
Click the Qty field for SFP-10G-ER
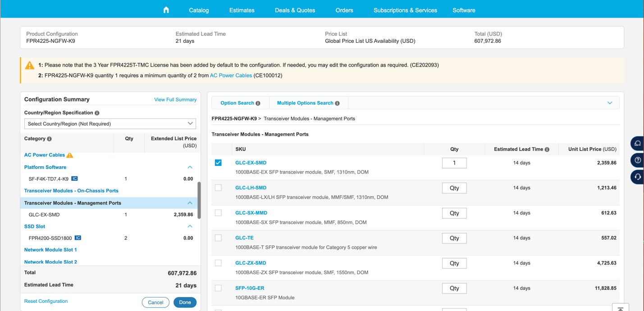point(454,288)
